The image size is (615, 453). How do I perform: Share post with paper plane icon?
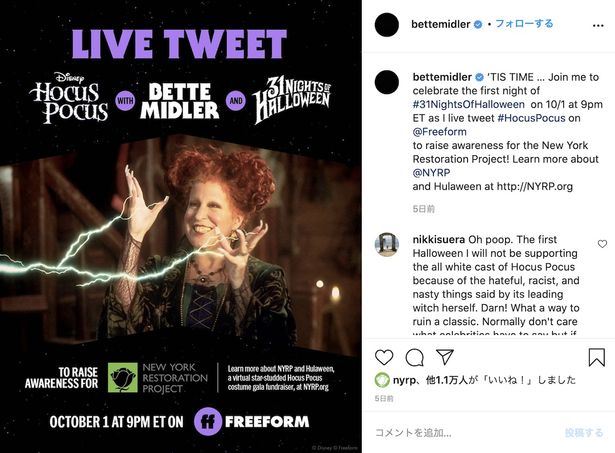[x=445, y=357]
